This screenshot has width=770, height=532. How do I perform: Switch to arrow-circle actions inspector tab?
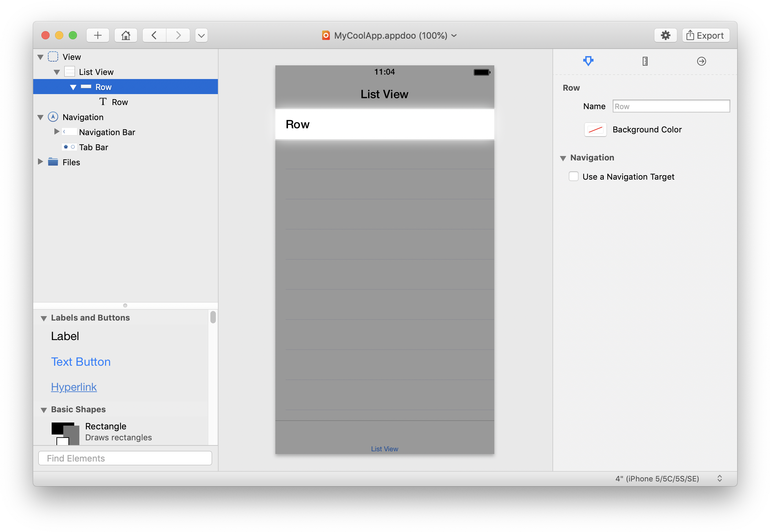[x=701, y=61]
